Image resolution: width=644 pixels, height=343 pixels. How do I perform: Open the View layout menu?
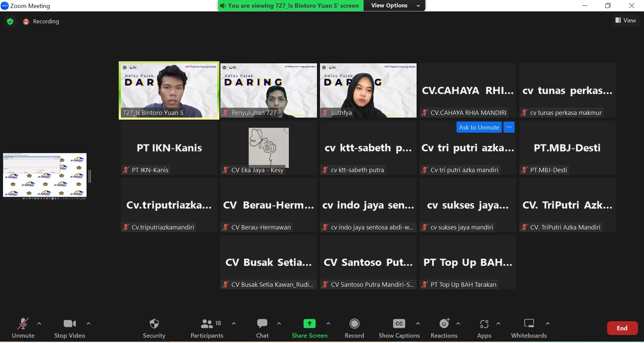coord(626,20)
